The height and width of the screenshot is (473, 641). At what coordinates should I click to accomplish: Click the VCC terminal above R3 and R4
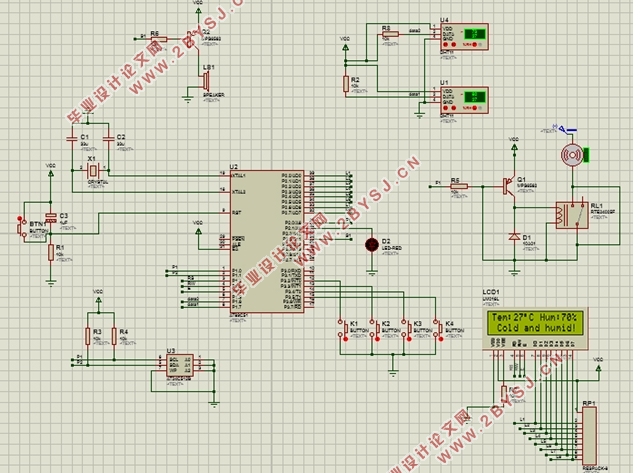[x=98, y=298]
